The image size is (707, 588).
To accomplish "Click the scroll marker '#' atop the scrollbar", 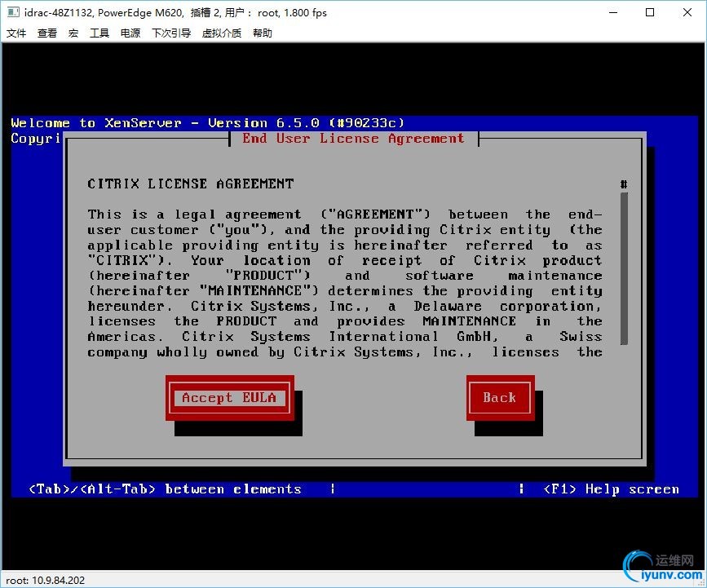I will click(624, 184).
